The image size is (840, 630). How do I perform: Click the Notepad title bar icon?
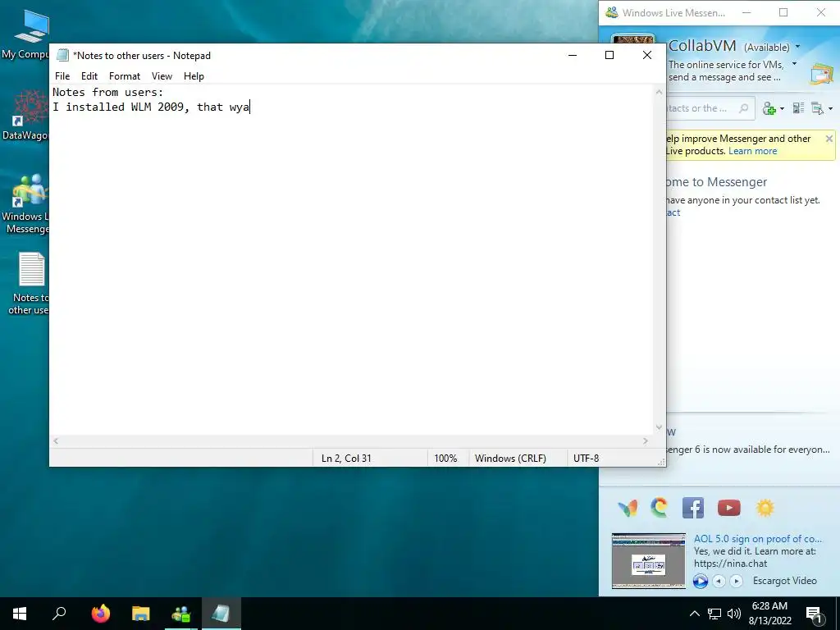tap(62, 55)
